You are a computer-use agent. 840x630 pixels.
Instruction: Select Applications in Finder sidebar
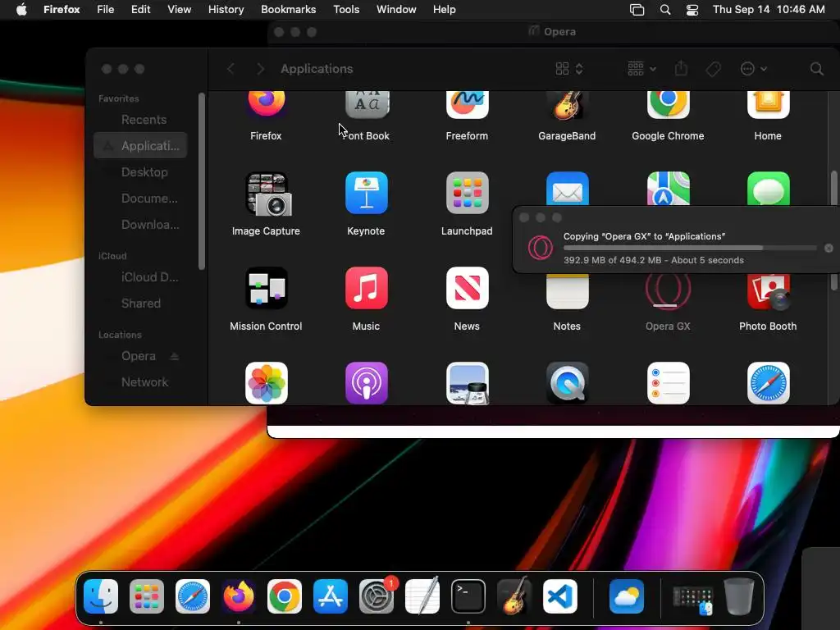(140, 146)
